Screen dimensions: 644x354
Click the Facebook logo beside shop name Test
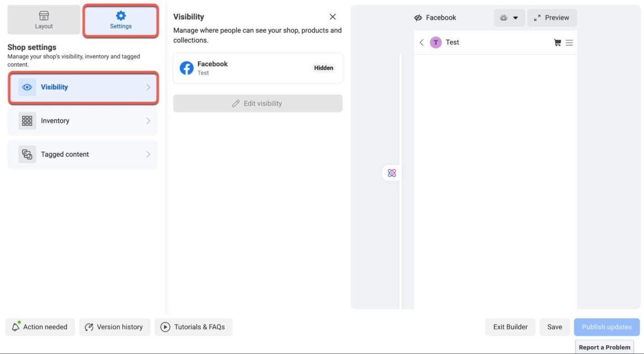click(x=186, y=67)
